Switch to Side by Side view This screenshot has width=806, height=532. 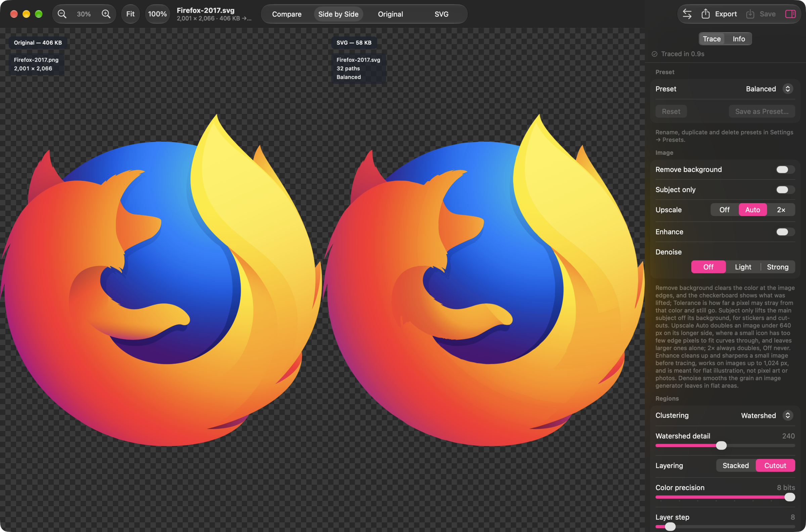coord(338,14)
